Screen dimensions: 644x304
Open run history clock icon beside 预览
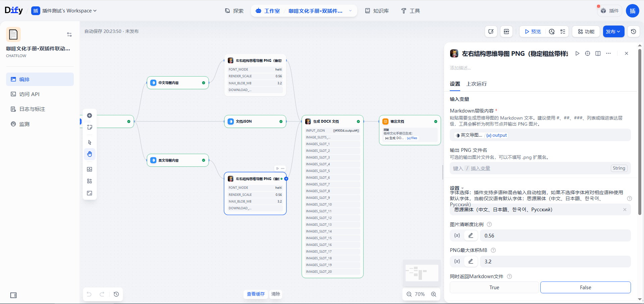click(x=552, y=32)
